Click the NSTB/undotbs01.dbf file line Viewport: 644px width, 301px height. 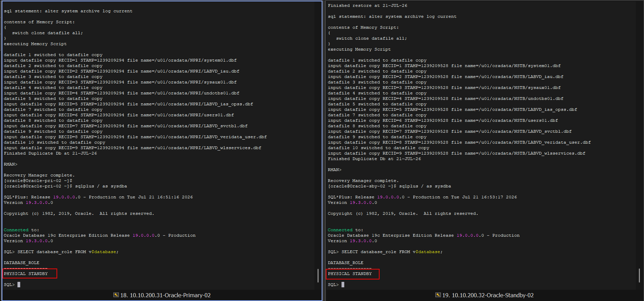click(446, 99)
